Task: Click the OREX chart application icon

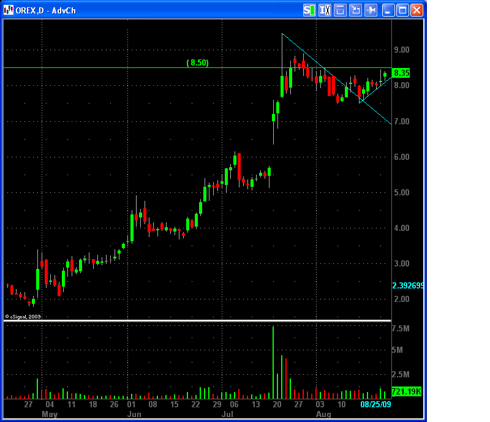Action: click(x=9, y=10)
